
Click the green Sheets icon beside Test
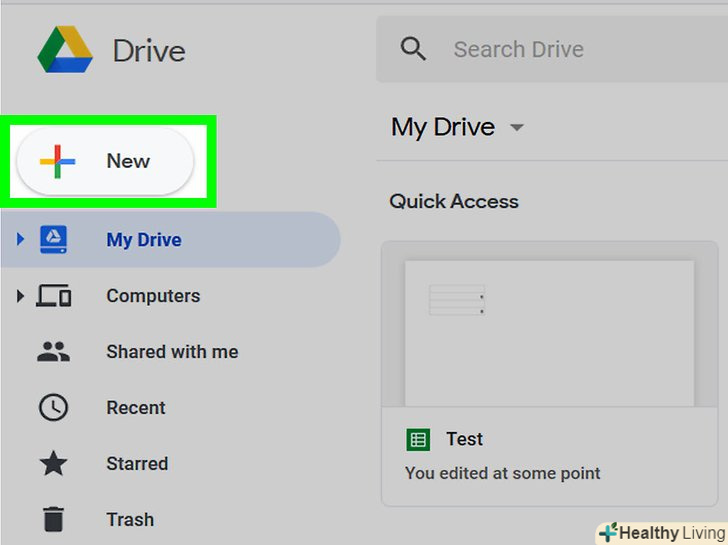pos(418,439)
